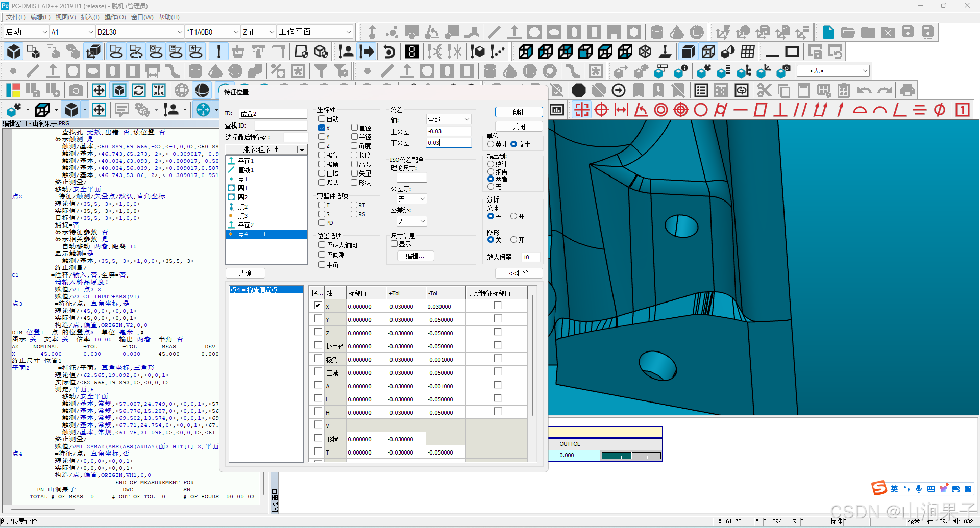980x528 pixels.
Task: Open the 操作(O) menu
Action: click(x=115, y=17)
